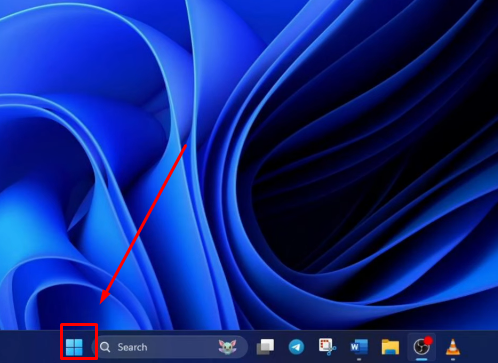Click the magnifying glass search icon
498x363 pixels.
coord(105,347)
